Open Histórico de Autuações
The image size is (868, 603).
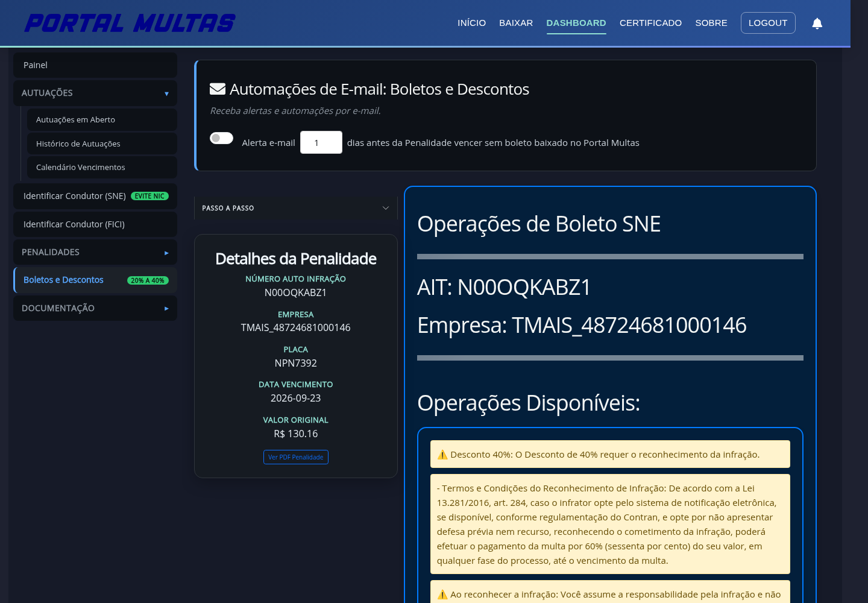(102, 144)
